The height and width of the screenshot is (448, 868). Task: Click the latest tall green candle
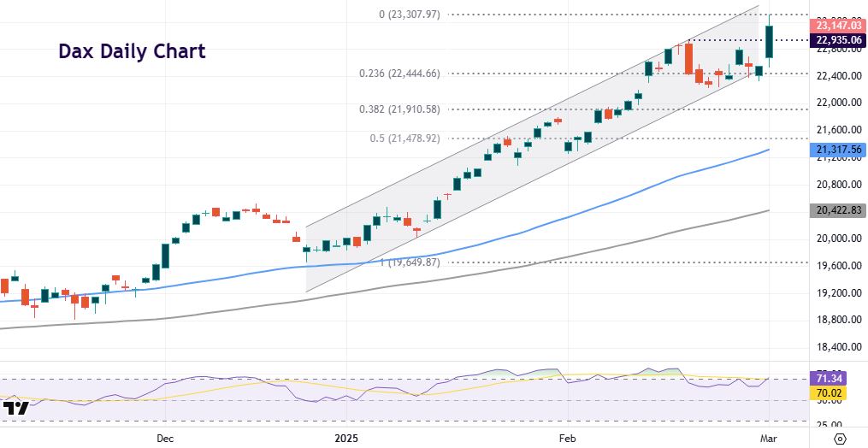[x=770, y=43]
